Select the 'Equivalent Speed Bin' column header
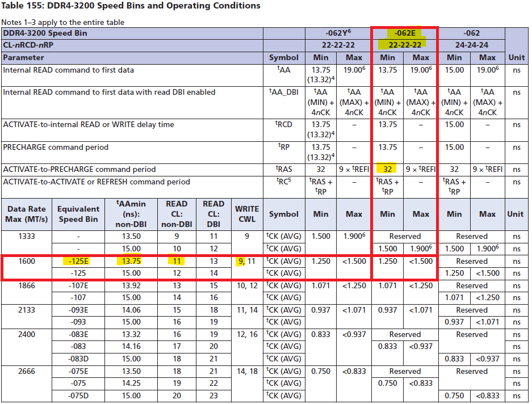Viewport: 532px width, 404px height. pyautogui.click(x=78, y=214)
